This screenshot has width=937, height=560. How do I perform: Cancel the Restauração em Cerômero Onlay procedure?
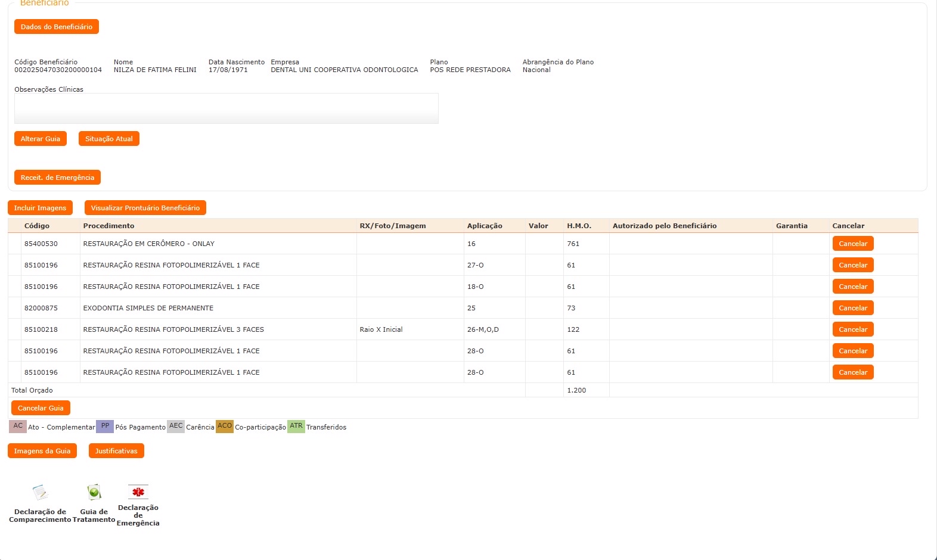tap(853, 244)
